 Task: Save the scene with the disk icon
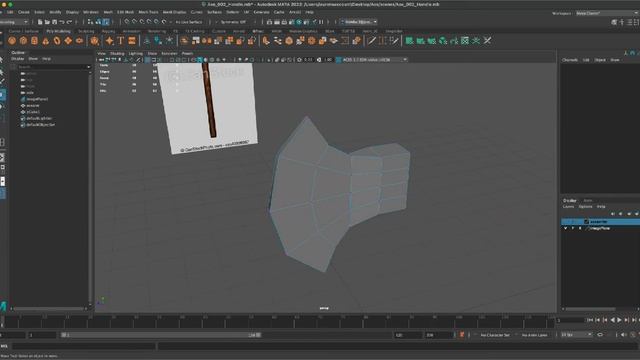pyautogui.click(x=54, y=22)
